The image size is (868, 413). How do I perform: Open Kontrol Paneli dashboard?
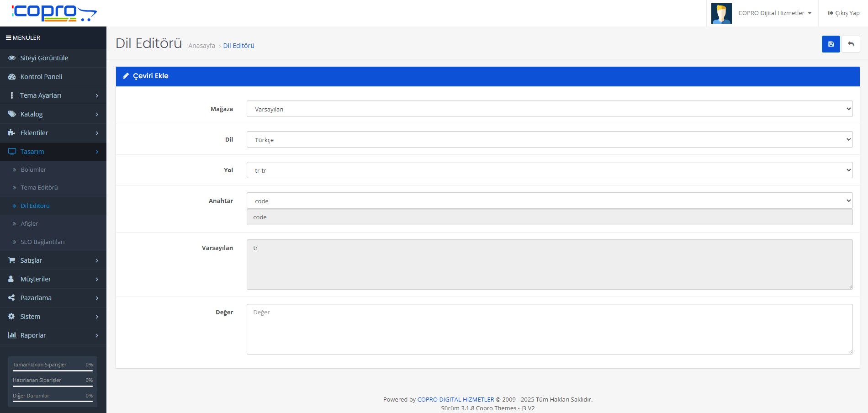tap(41, 77)
